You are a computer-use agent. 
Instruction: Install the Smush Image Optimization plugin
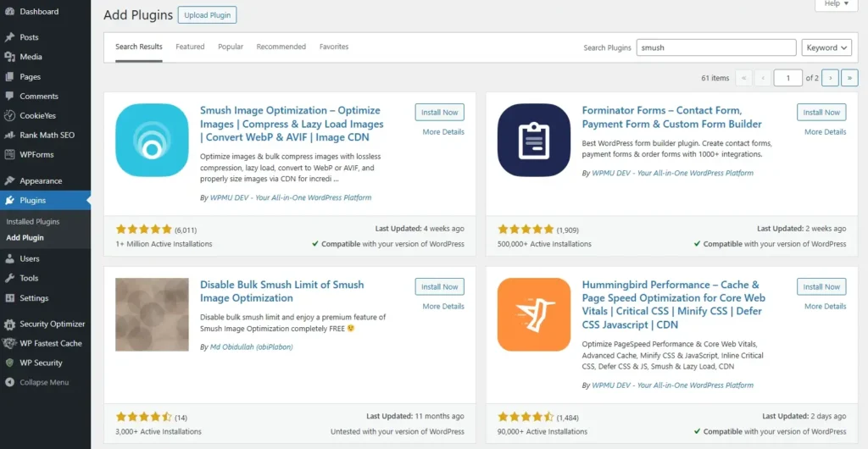coord(440,112)
